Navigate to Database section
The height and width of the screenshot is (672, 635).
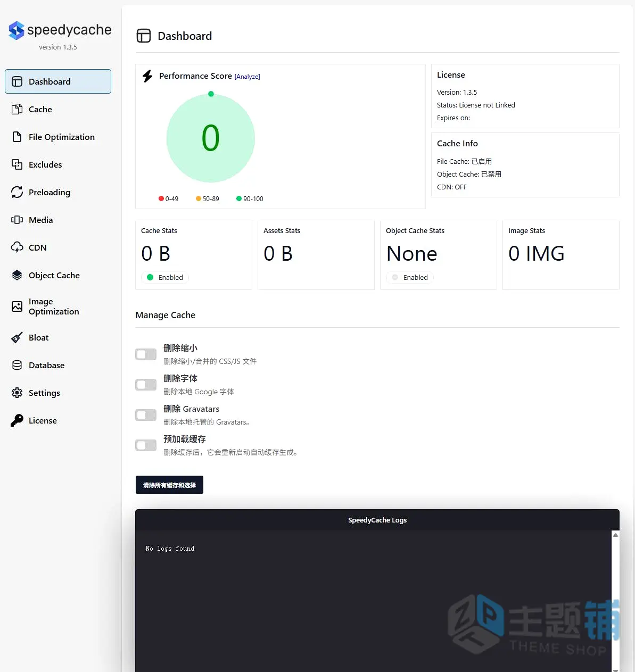[x=58, y=365]
